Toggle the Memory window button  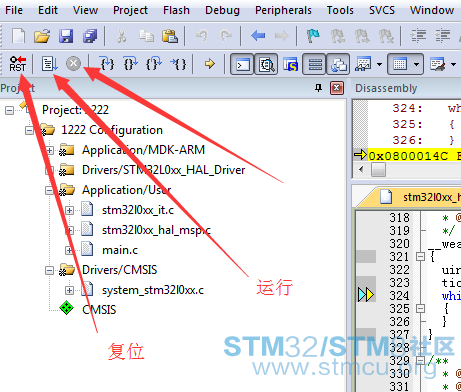400,64
